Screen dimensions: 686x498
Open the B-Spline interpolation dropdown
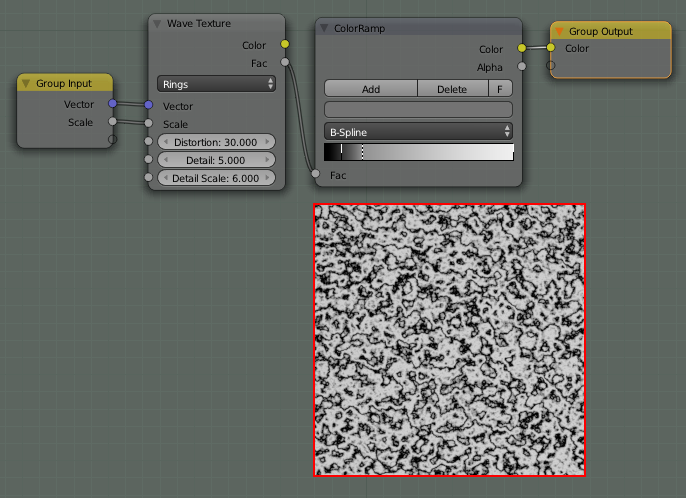tap(418, 132)
